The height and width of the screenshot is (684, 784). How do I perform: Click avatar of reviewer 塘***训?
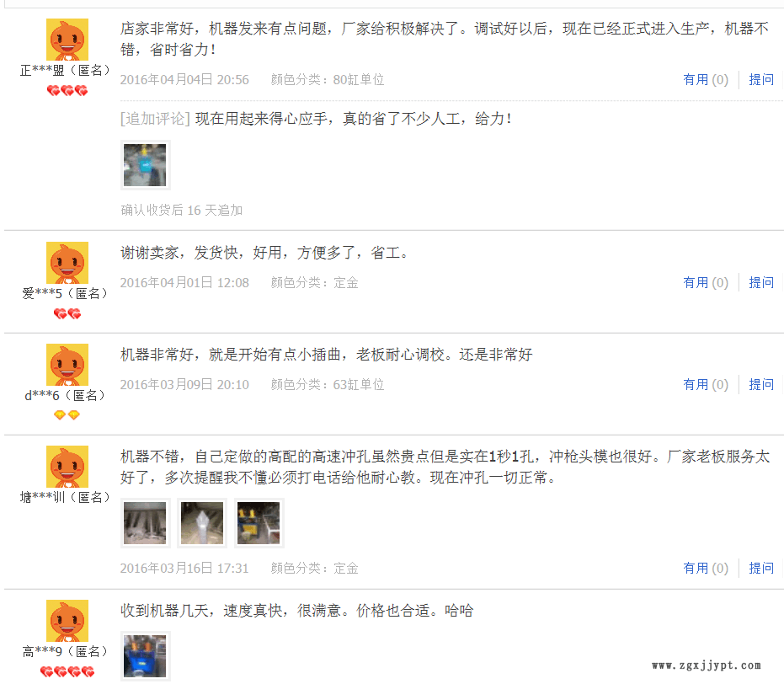67,467
